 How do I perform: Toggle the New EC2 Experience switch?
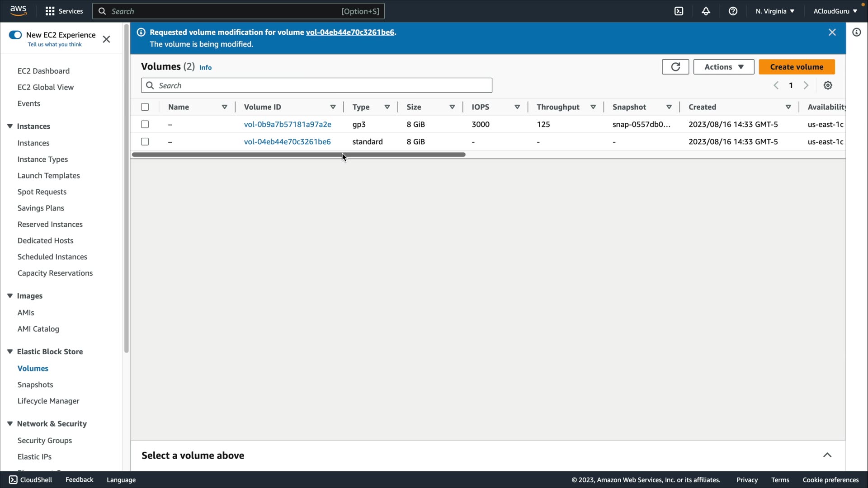click(x=15, y=35)
